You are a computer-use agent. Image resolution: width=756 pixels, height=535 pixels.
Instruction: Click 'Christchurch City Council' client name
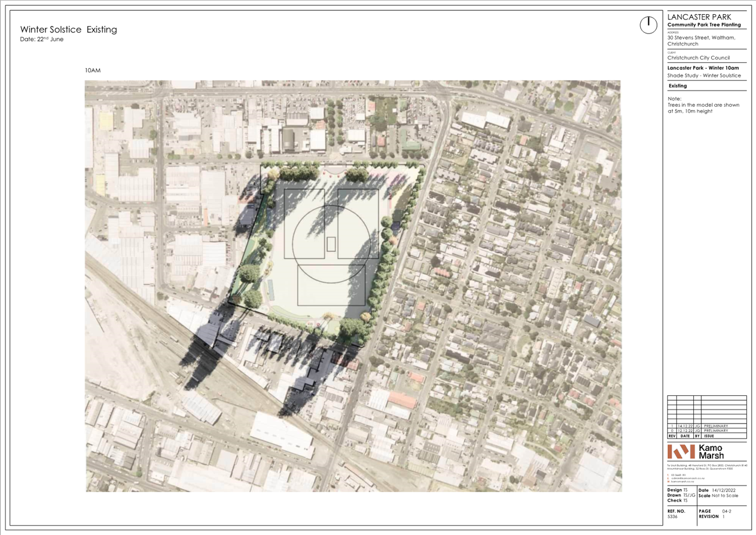(699, 58)
